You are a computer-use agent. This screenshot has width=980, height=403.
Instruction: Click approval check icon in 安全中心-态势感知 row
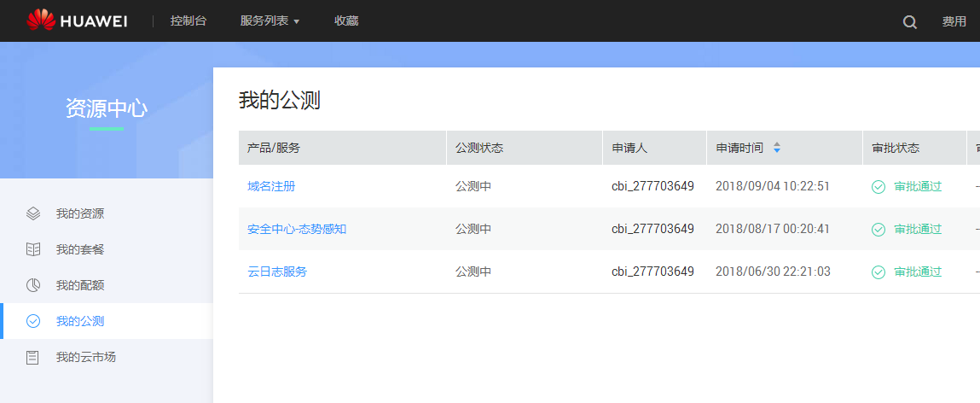pos(879,229)
